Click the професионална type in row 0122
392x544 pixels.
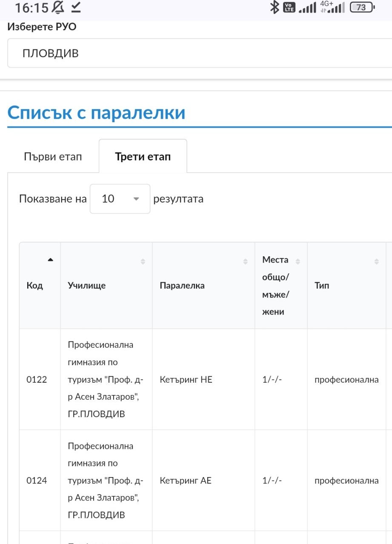tap(346, 380)
